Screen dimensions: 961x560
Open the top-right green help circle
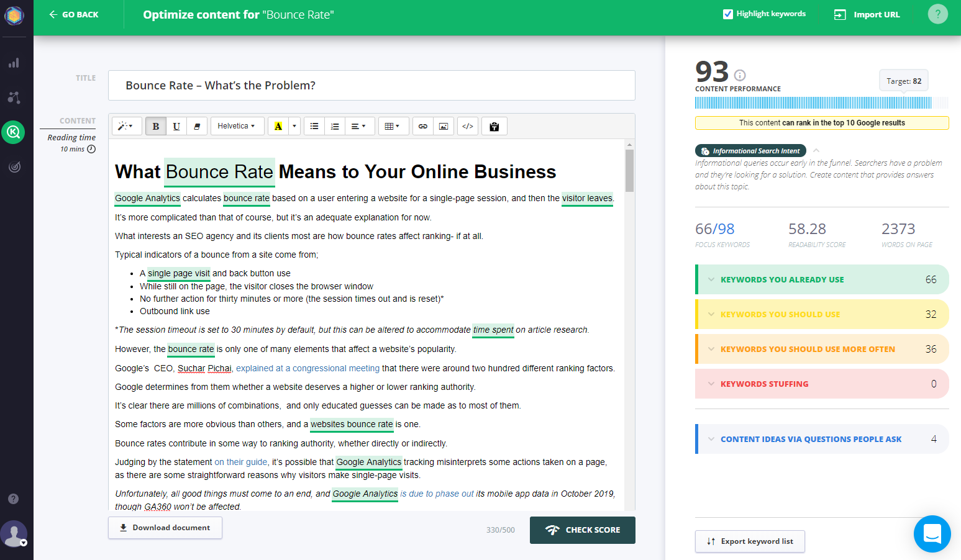[x=937, y=14]
